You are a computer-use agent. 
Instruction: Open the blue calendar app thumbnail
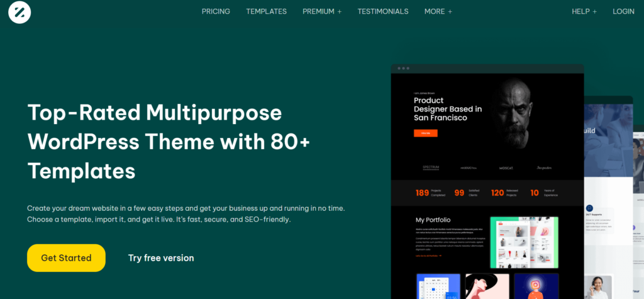[x=438, y=286]
